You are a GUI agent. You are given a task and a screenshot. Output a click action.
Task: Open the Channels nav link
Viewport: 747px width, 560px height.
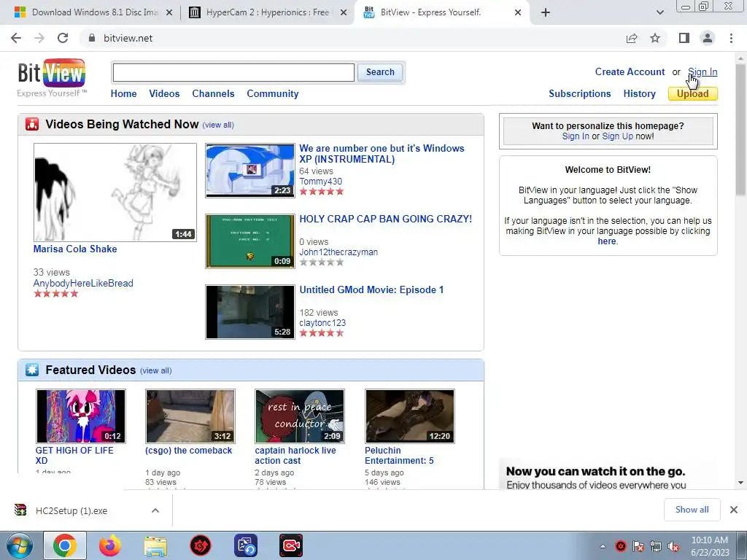213,93
